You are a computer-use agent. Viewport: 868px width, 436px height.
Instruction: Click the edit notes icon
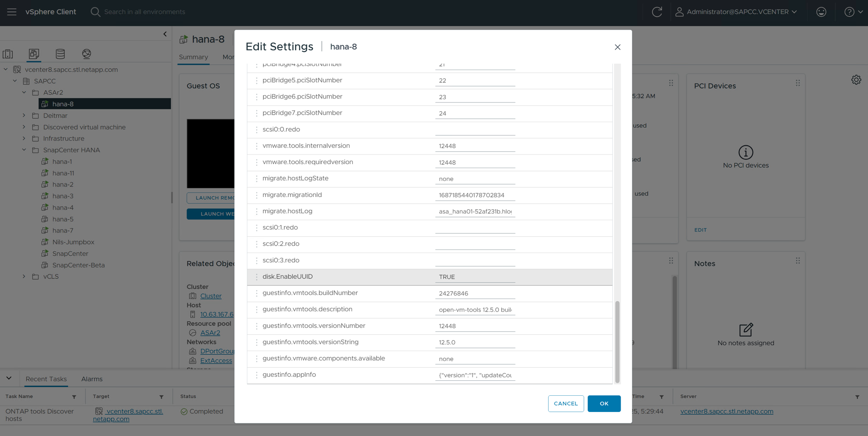click(745, 330)
